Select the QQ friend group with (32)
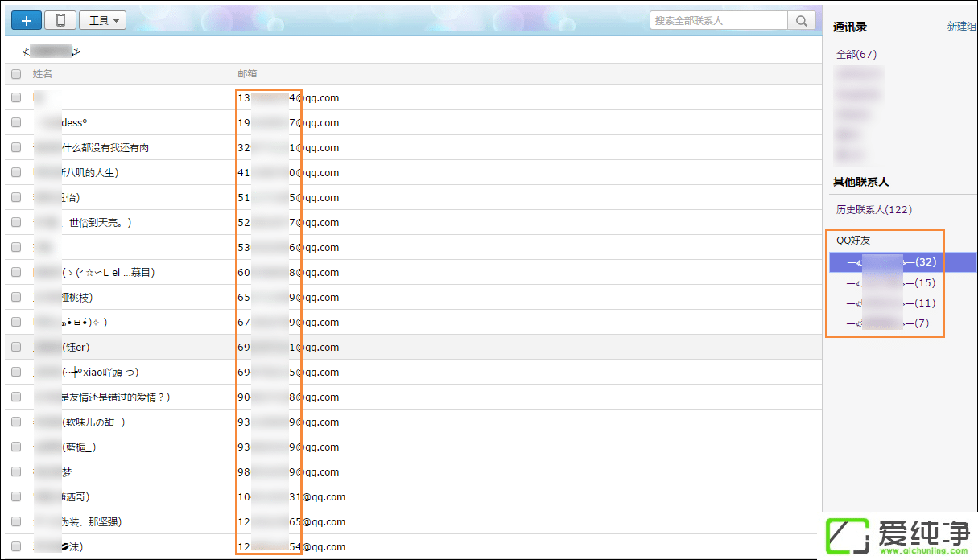The height and width of the screenshot is (560, 978). tap(892, 262)
